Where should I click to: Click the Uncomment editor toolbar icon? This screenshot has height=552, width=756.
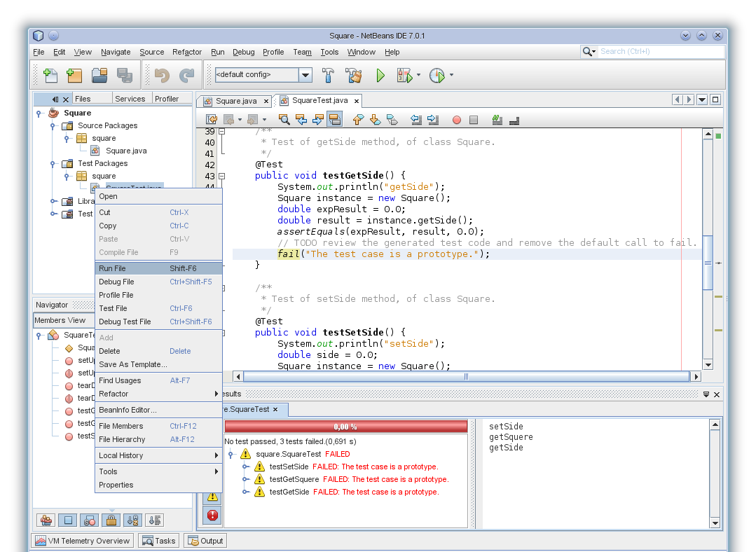coord(514,120)
